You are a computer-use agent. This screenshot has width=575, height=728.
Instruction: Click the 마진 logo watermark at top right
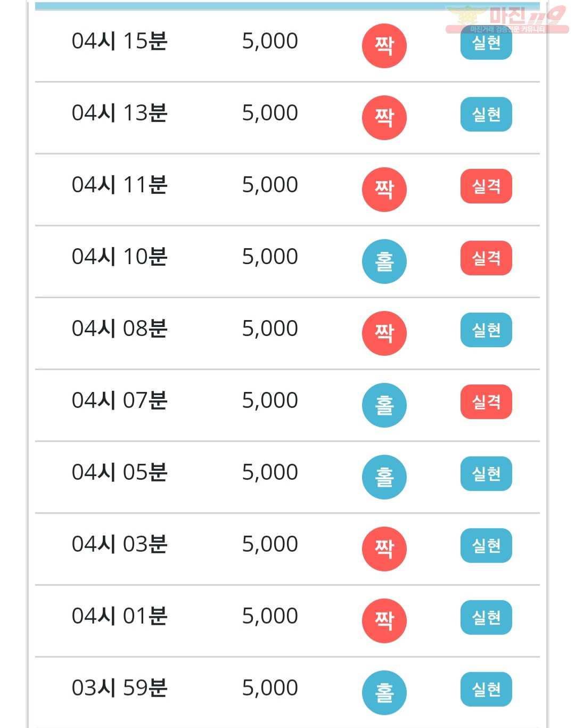coord(507,19)
